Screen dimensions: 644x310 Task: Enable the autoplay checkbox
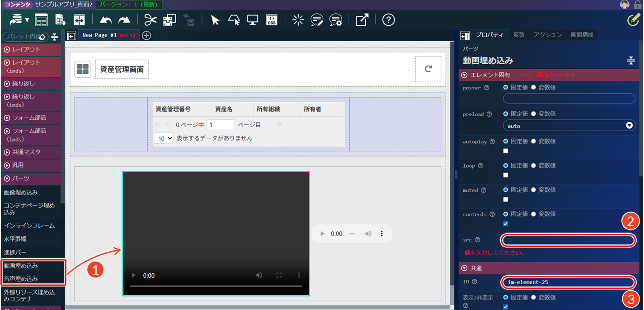tap(506, 151)
